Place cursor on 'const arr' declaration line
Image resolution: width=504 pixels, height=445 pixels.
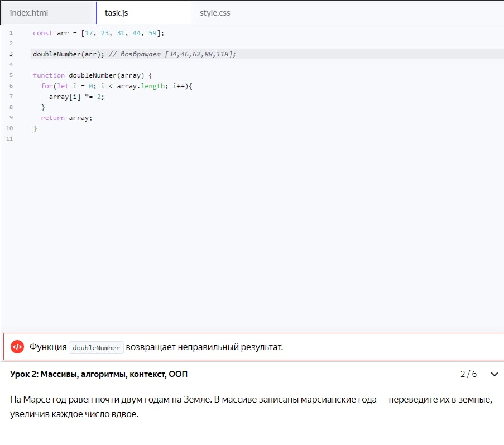click(98, 33)
